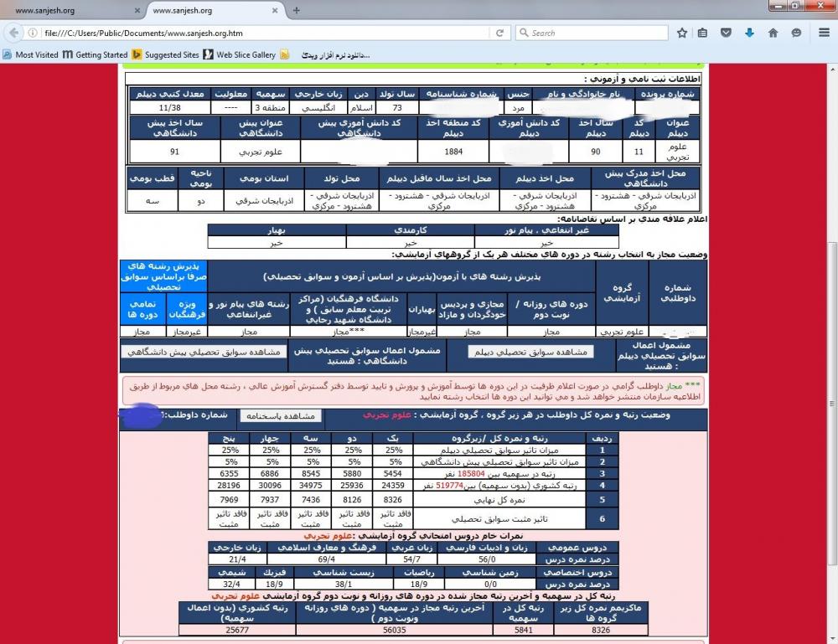Close the active www.sanjesh.org tab
838x644 pixels.
coord(275,10)
